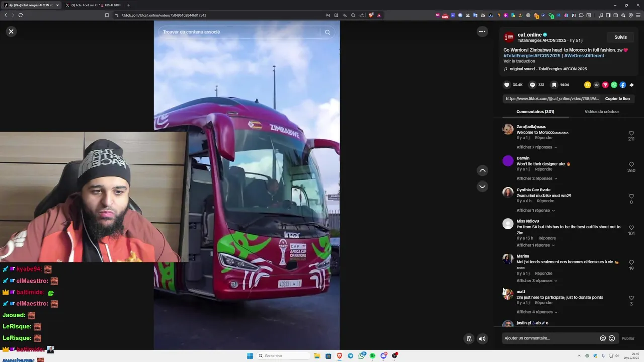
Task: Open Telegram from the taskbar
Action: [350, 356]
